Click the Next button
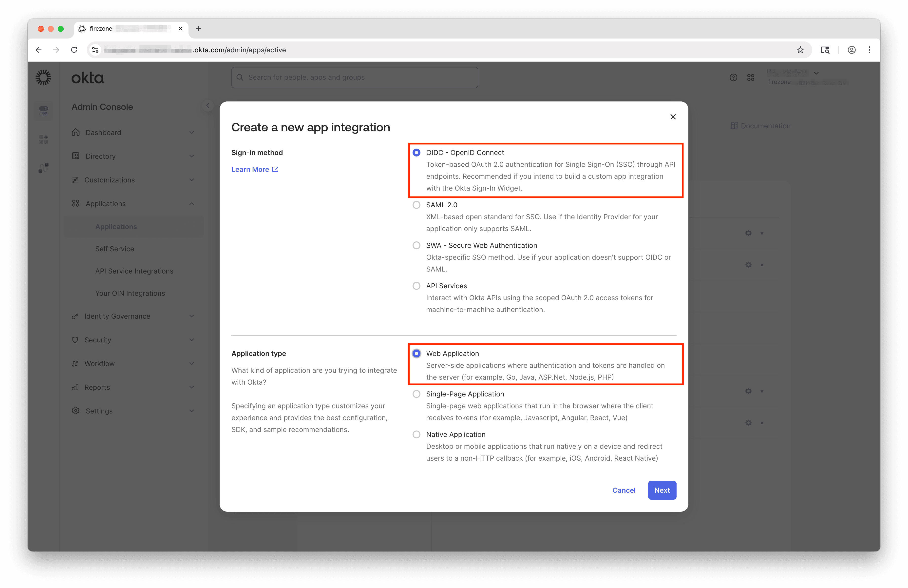The image size is (908, 588). click(x=662, y=490)
